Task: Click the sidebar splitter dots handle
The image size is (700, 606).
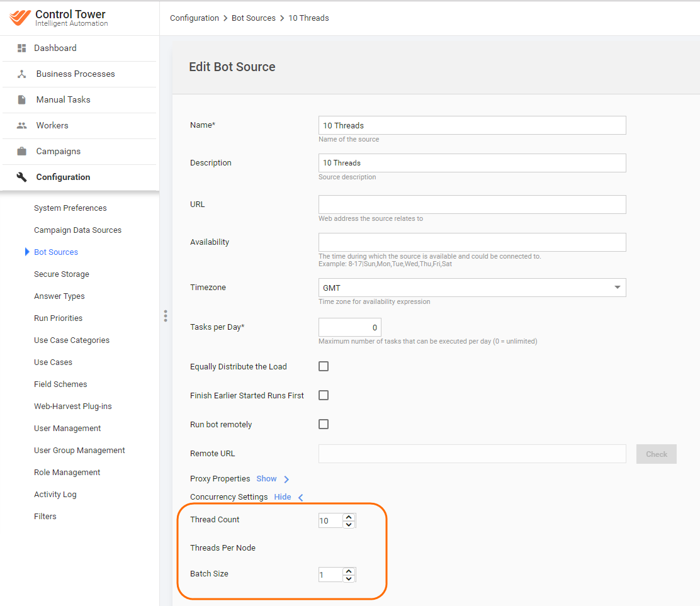Action: (x=166, y=316)
